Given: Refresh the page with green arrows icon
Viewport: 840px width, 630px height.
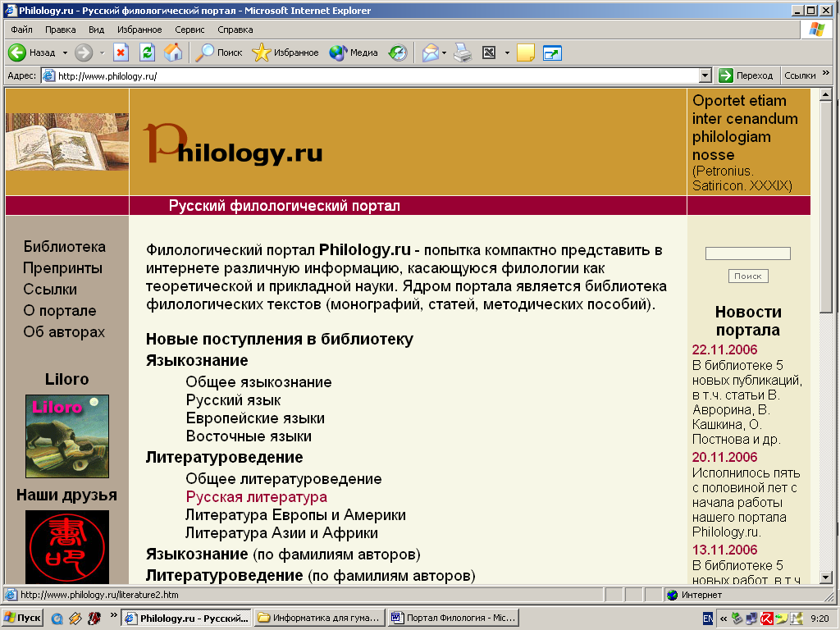Looking at the screenshot, I should point(147,52).
